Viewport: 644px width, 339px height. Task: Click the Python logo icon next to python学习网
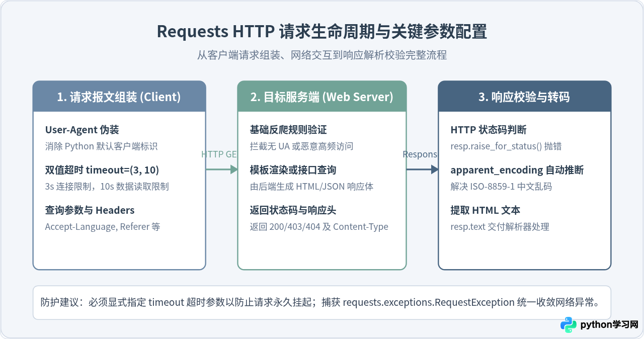click(569, 325)
